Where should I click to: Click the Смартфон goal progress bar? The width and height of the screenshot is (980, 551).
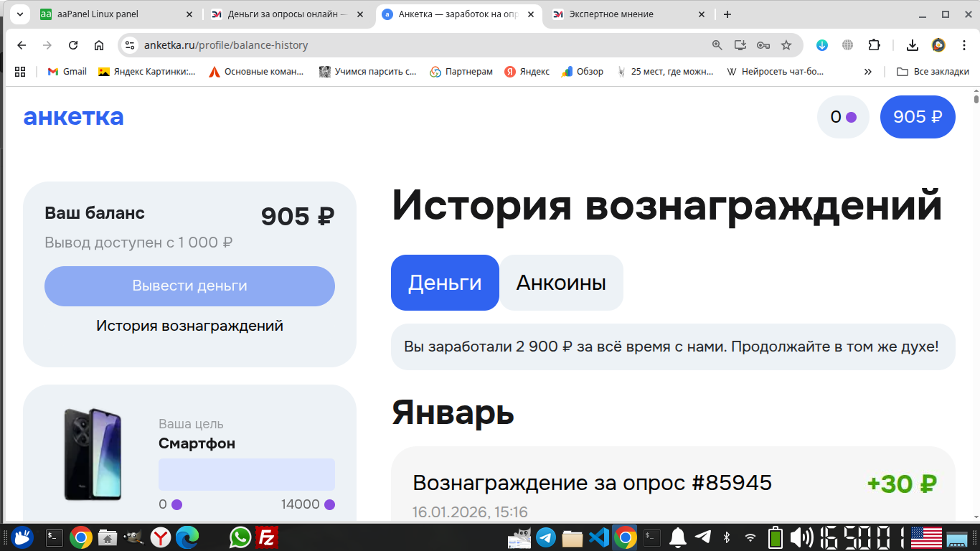(246, 474)
